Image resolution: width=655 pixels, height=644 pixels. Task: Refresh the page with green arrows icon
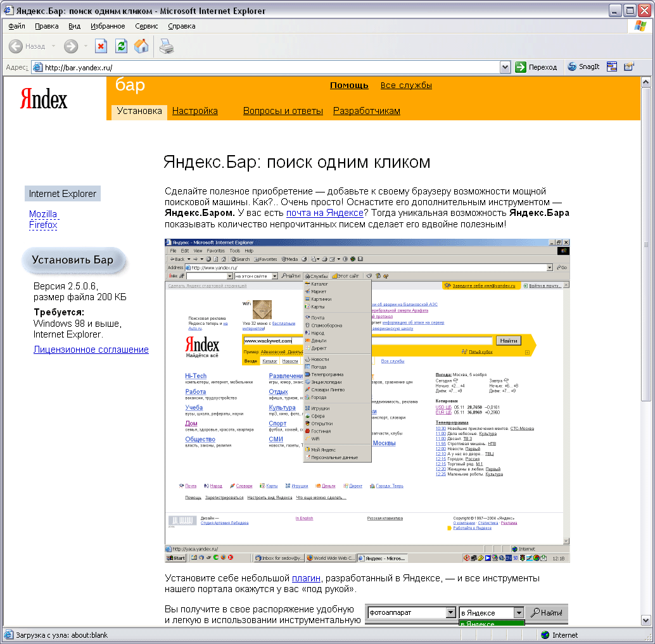(121, 46)
